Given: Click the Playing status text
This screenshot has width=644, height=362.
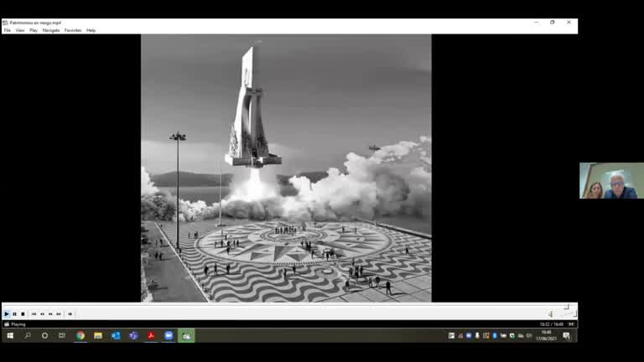Looking at the screenshot, I should point(18,324).
